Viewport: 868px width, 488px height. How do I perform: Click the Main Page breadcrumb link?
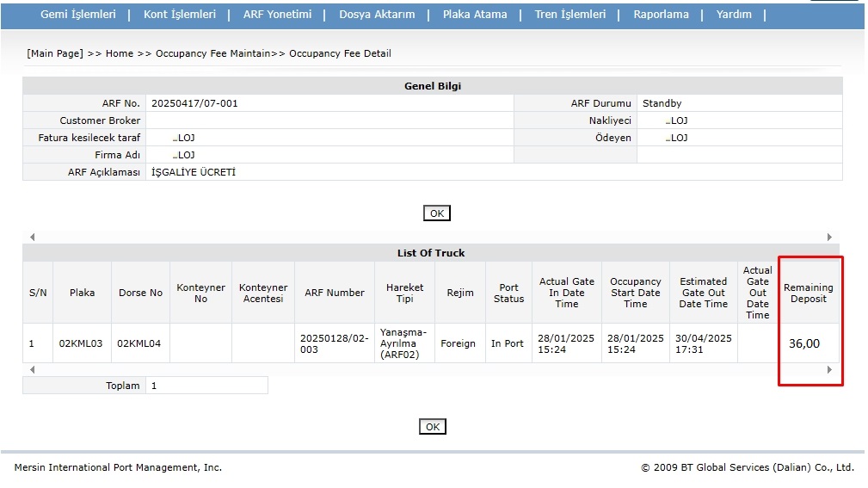[x=55, y=53]
